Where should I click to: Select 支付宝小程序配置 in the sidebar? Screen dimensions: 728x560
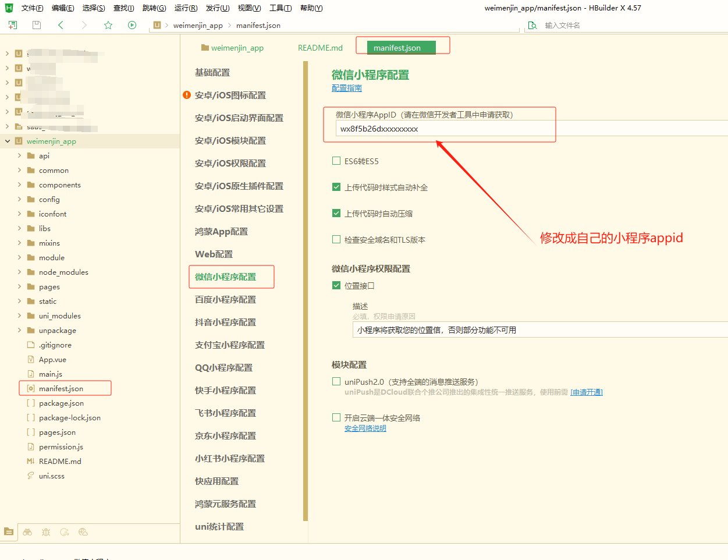pyautogui.click(x=230, y=345)
